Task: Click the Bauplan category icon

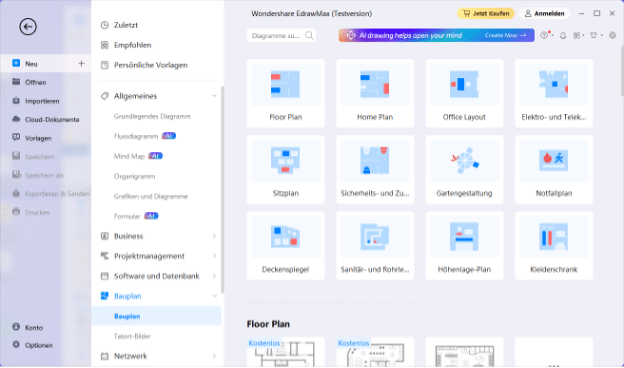Action: pos(105,296)
